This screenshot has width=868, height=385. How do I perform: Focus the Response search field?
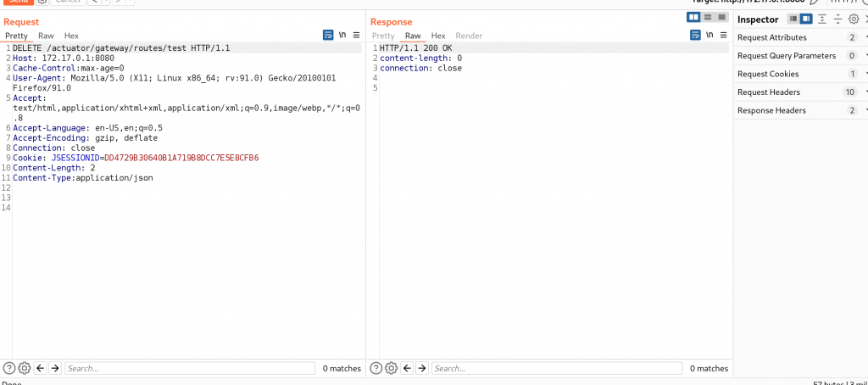click(557, 368)
